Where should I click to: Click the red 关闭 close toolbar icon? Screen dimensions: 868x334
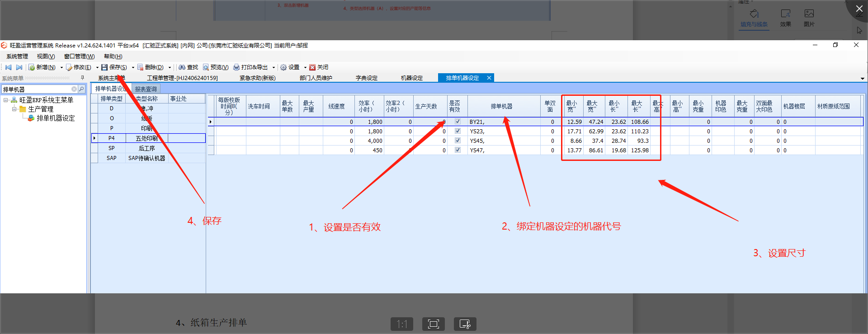click(312, 67)
